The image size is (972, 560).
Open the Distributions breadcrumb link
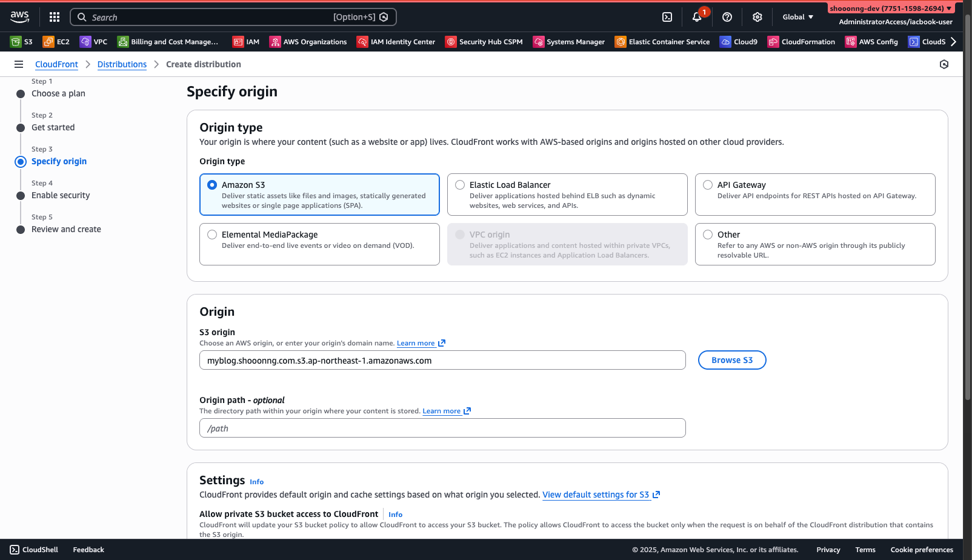[x=122, y=64]
